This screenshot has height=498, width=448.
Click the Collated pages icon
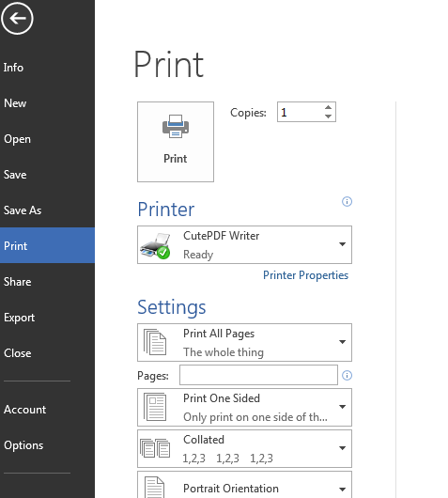click(155, 448)
